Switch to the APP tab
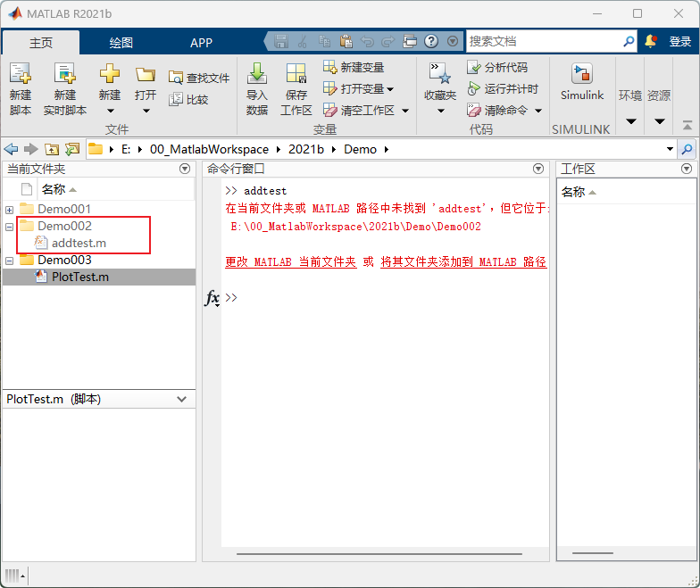The height and width of the screenshot is (588, 700). (x=201, y=42)
